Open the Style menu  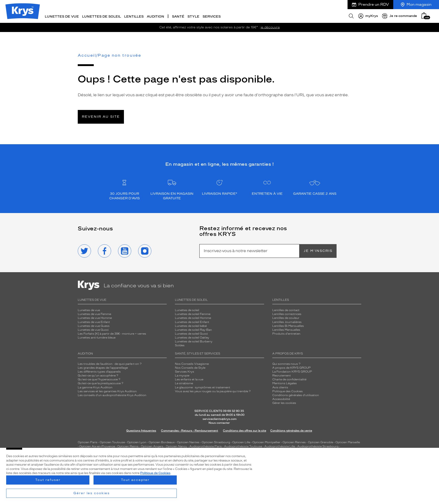point(193,16)
